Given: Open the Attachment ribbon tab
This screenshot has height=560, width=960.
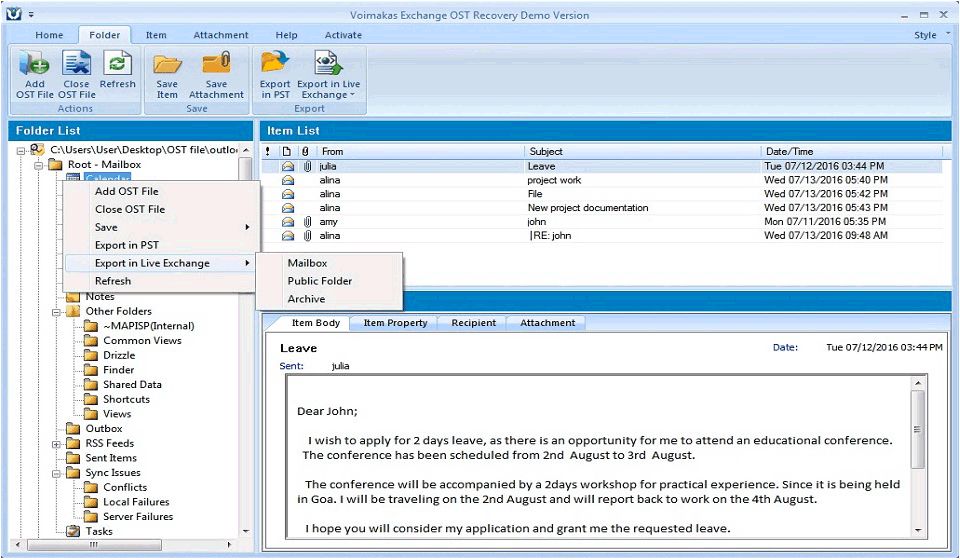Looking at the screenshot, I should (221, 35).
